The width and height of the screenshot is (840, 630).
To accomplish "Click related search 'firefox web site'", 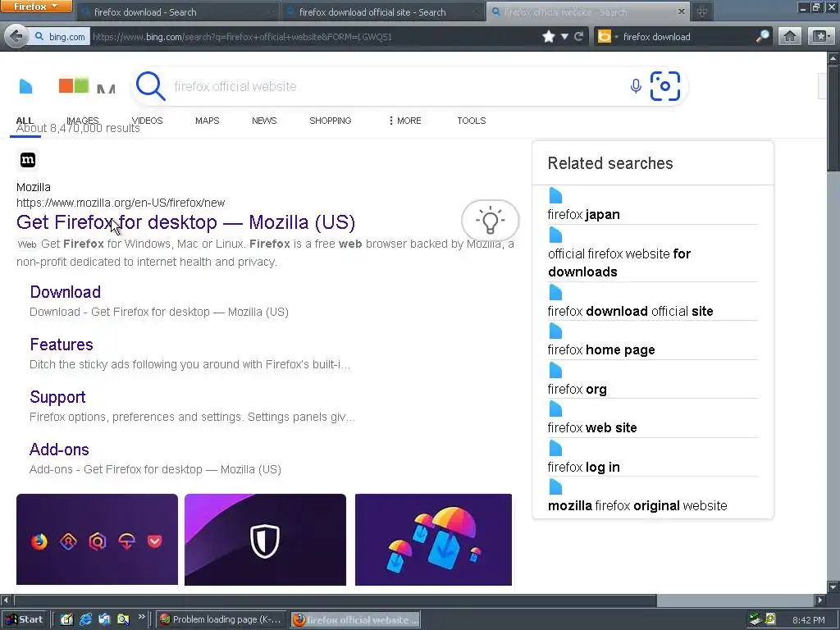I will tap(592, 427).
